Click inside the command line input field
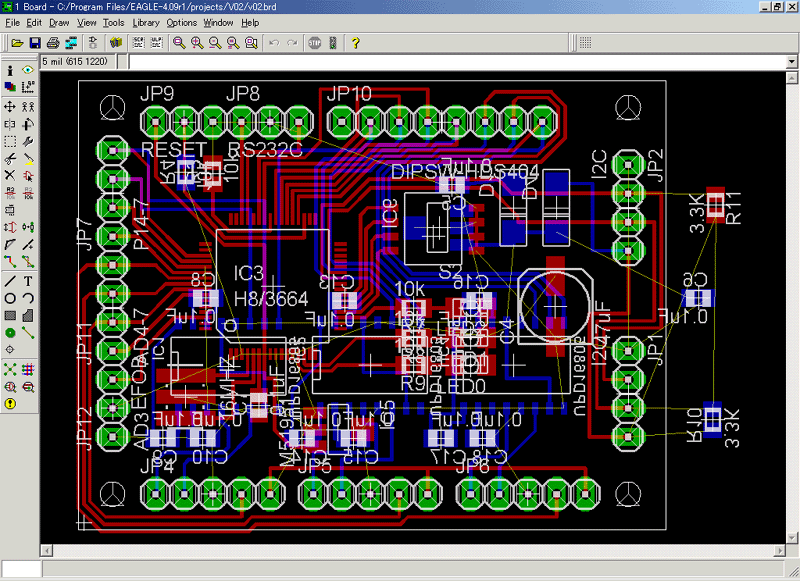This screenshot has height=581, width=800. point(450,62)
